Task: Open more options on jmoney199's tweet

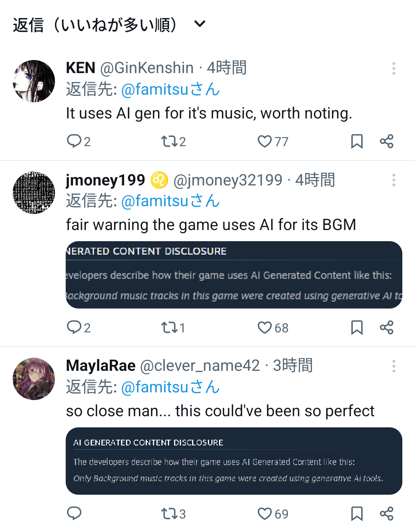Action: pyautogui.click(x=394, y=180)
